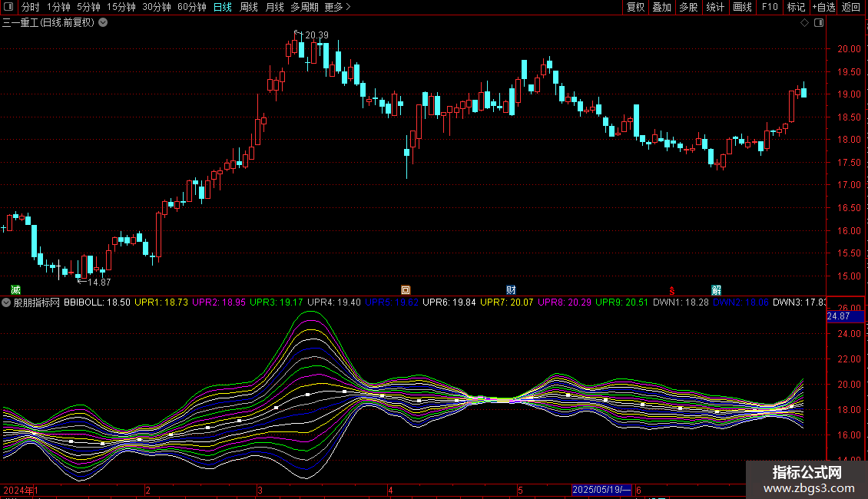Image resolution: width=868 pixels, height=499 pixels.
Task: Click the blue DWN2 value
Action: [x=740, y=302]
